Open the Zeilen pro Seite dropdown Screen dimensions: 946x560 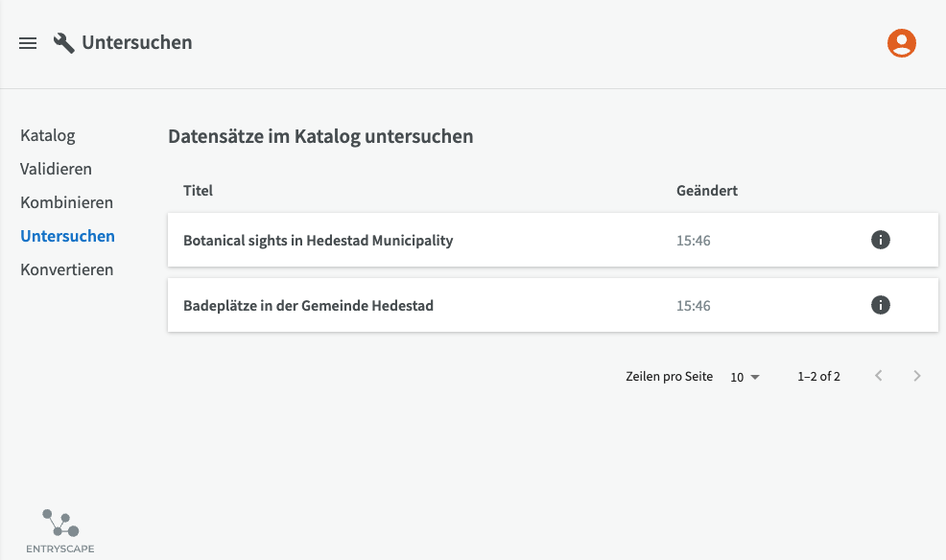click(x=745, y=377)
